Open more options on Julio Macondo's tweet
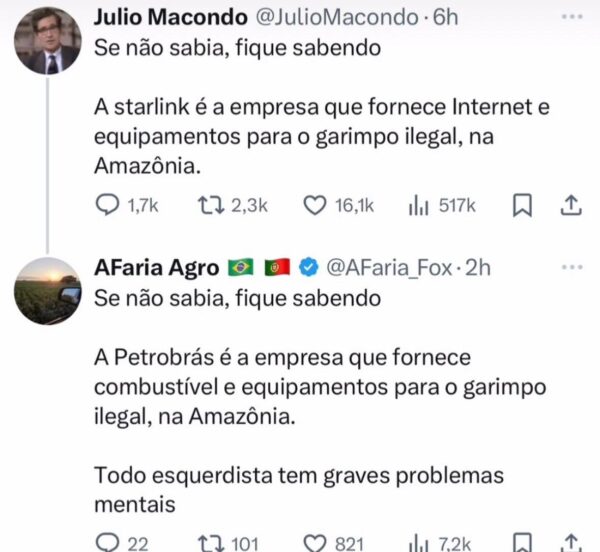Image resolution: width=600 pixels, height=552 pixels. point(572,17)
